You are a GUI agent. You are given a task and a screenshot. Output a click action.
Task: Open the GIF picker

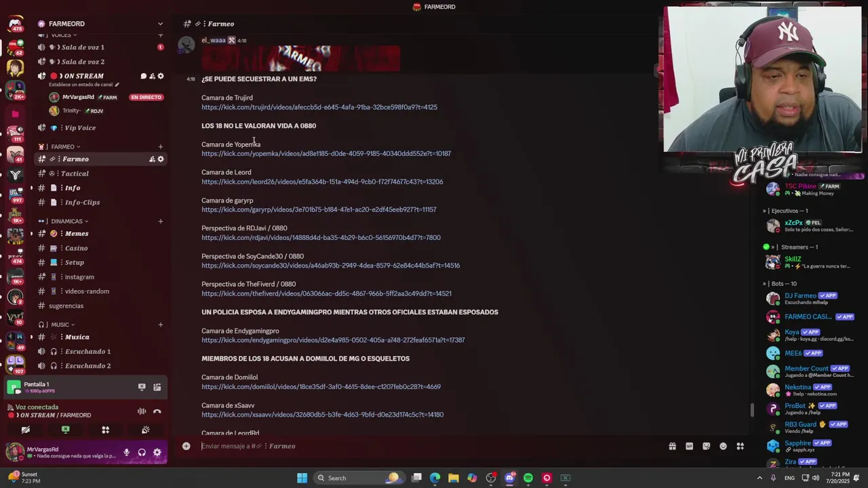[689, 446]
